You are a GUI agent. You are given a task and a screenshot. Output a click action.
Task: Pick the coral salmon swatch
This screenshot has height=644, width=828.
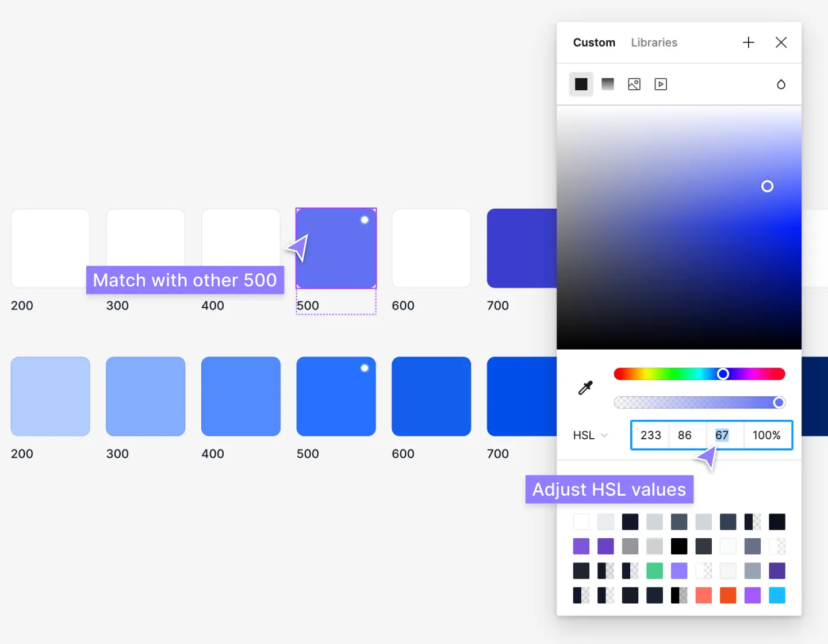(703, 595)
